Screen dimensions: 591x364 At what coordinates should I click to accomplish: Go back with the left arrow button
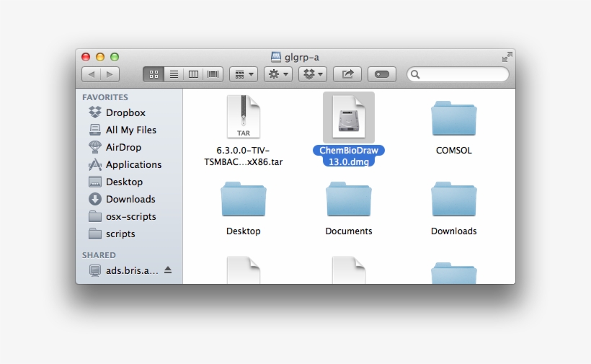(x=92, y=74)
